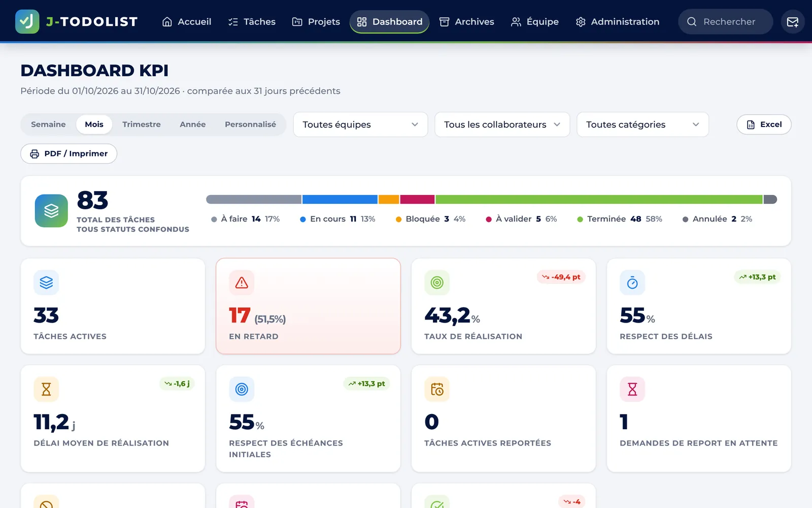Screen dimensions: 812x508
Task: Click the stopwatch icon on Respect des délais card
Action: (x=632, y=282)
